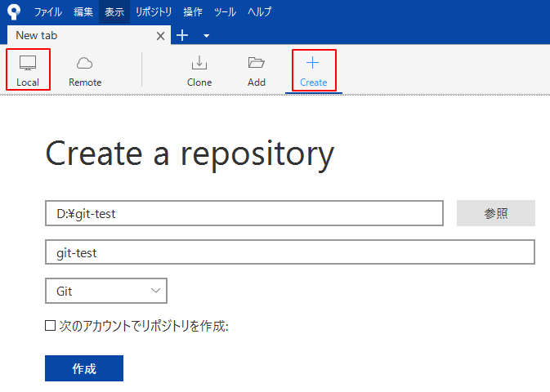Click the Clone download icon
The width and height of the screenshot is (550, 392).
click(199, 64)
